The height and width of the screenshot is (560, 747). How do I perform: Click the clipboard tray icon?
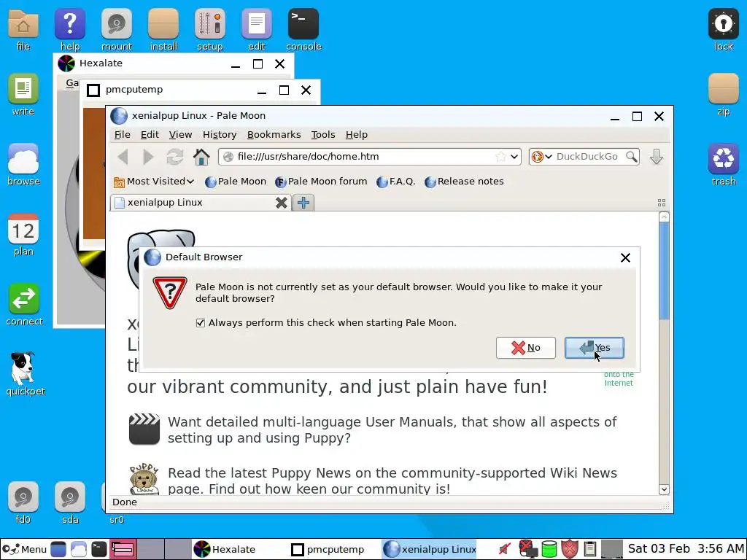[589, 549]
